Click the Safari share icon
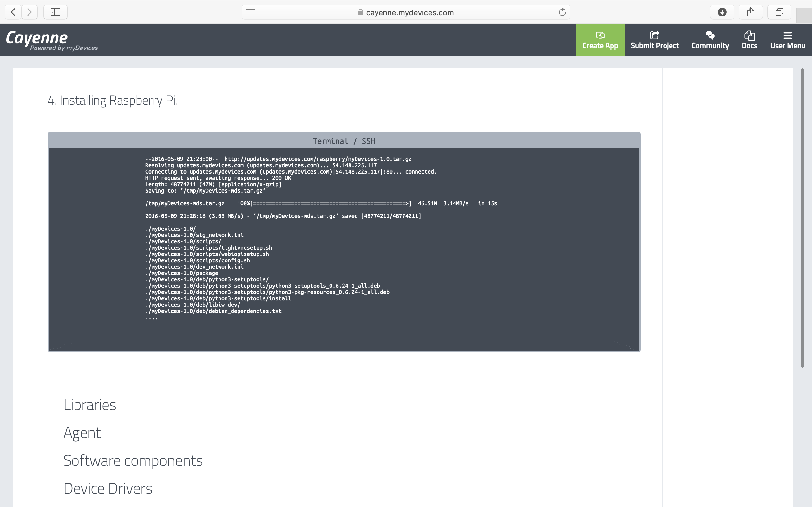 tap(750, 12)
